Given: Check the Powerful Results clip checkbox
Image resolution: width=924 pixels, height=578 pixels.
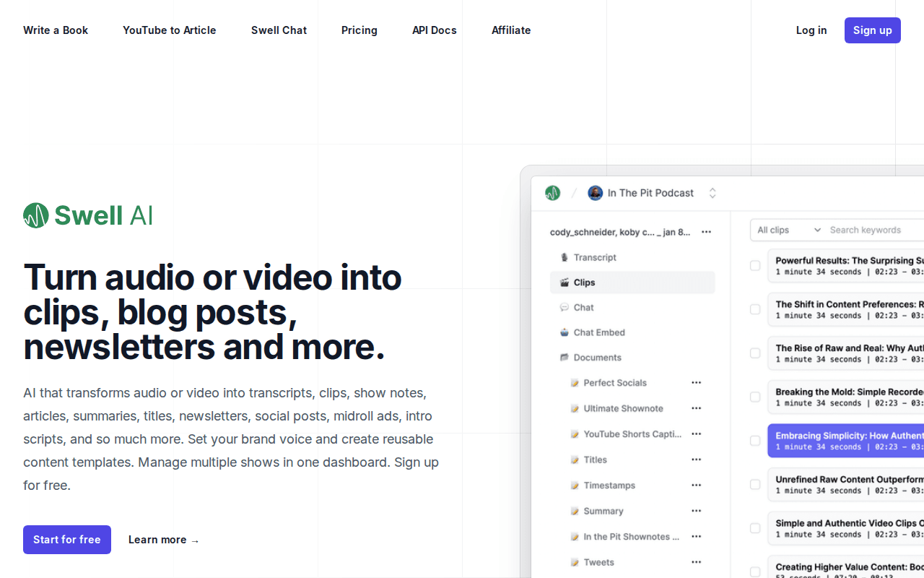Looking at the screenshot, I should click(x=755, y=266).
